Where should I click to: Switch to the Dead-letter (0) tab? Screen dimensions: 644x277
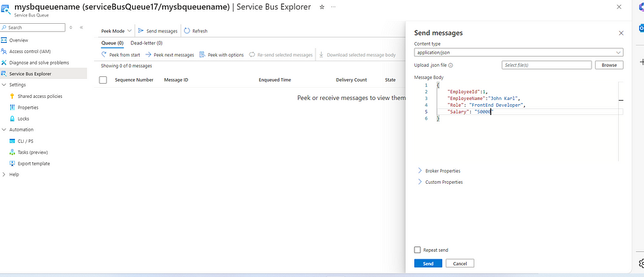pyautogui.click(x=147, y=43)
